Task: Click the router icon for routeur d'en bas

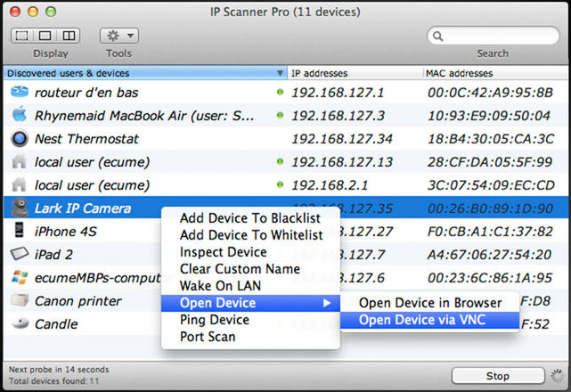Action: 20,92
